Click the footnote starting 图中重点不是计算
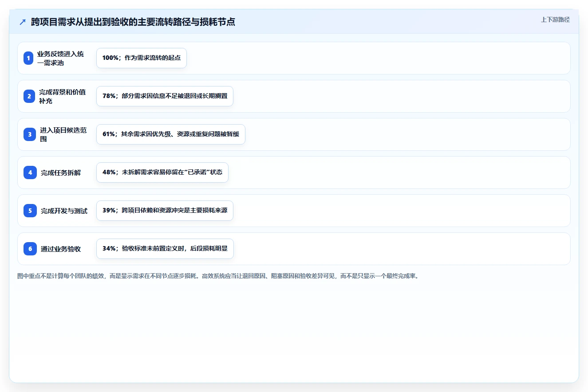The image size is (588, 392). tap(218, 276)
